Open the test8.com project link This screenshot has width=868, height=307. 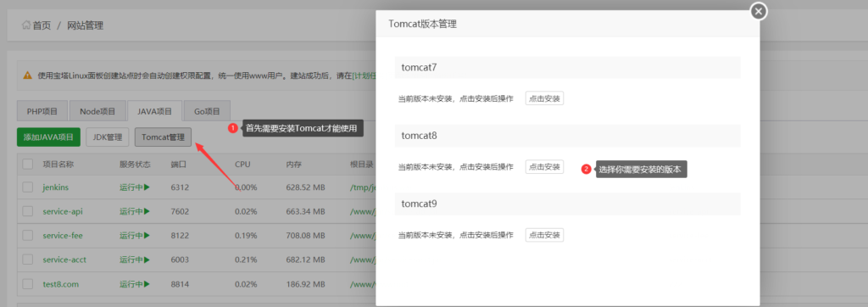pyautogui.click(x=60, y=284)
